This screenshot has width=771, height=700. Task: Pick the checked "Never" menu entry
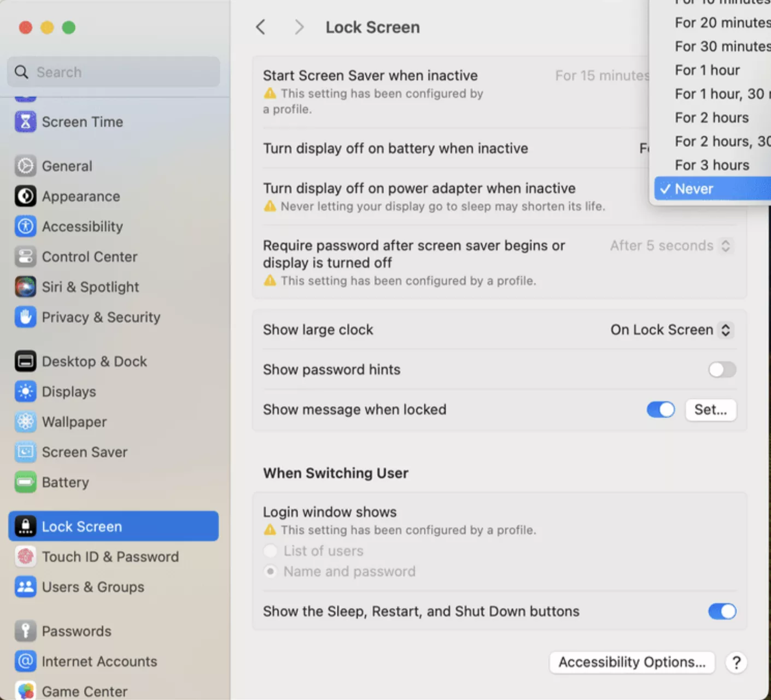coord(694,189)
